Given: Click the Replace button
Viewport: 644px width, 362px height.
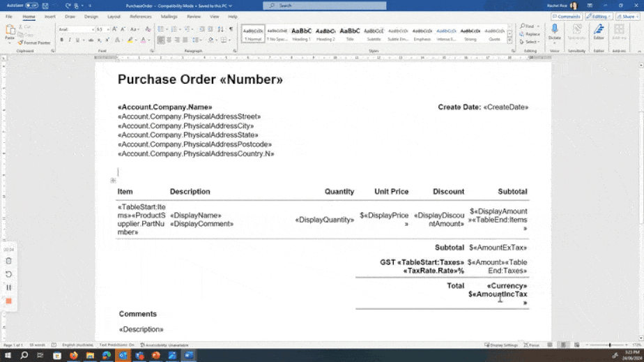Looking at the screenshot, I should [532, 34].
